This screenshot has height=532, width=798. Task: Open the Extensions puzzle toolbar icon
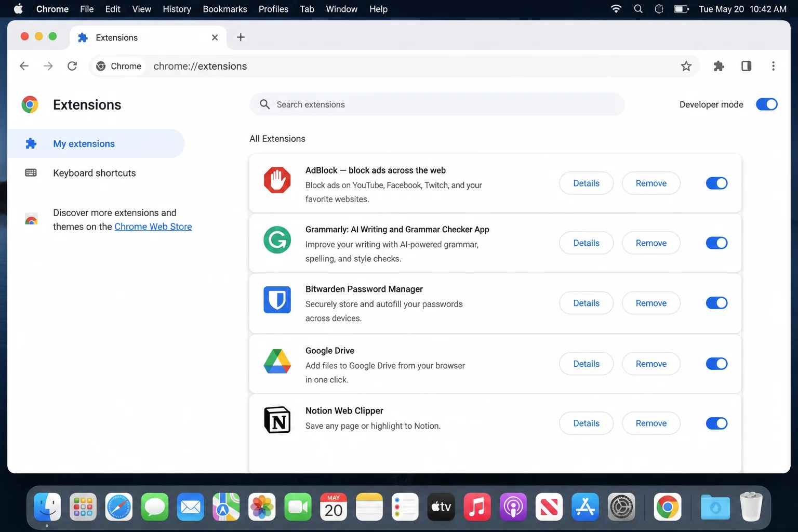pos(719,66)
